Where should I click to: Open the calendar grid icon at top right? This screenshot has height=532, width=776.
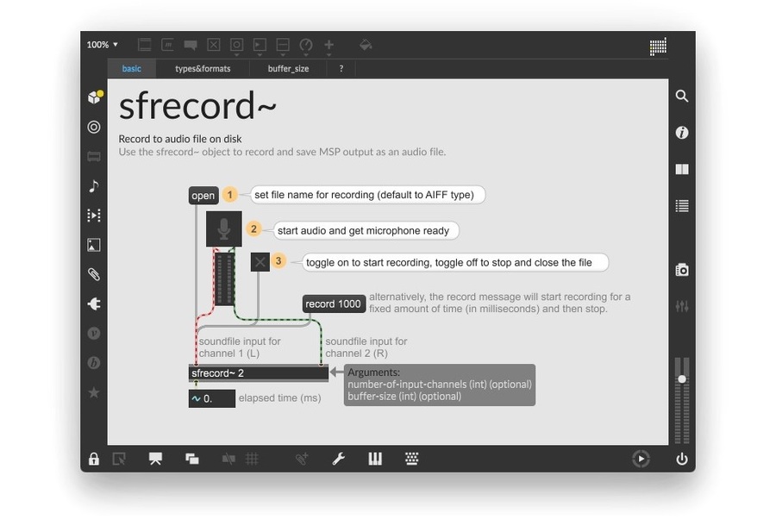coord(658,47)
